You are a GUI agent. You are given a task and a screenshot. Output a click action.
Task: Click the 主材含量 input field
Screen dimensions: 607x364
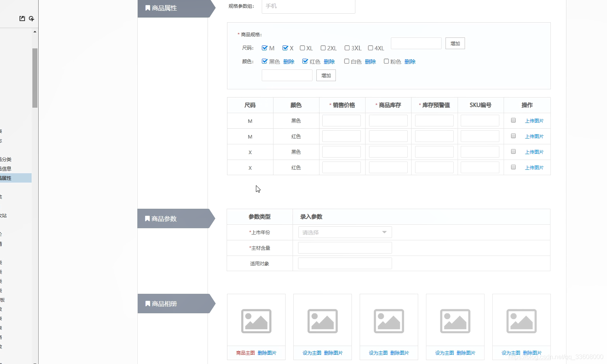(345, 248)
